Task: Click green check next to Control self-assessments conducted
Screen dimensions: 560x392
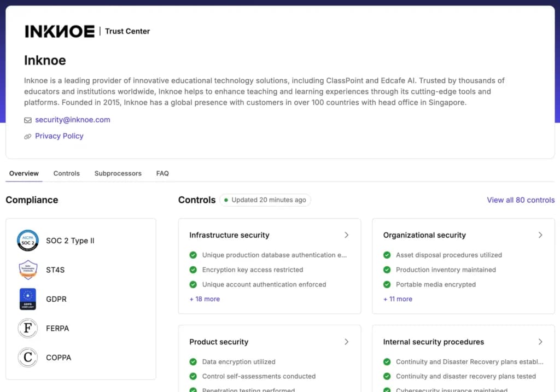Action: tap(193, 376)
